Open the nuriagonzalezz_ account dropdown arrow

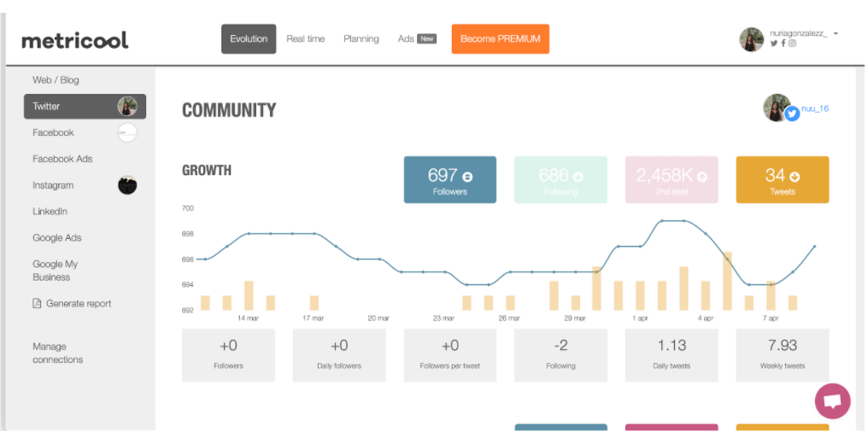tap(836, 34)
